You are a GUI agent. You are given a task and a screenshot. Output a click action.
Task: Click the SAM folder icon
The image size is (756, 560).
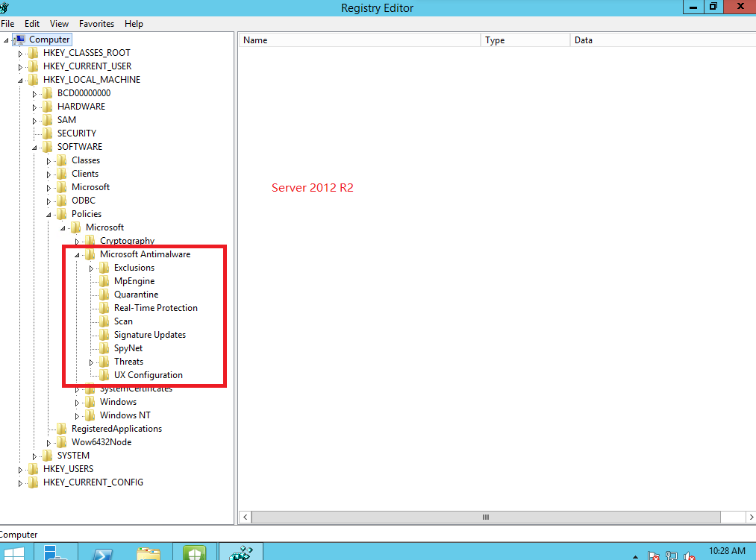pos(47,120)
